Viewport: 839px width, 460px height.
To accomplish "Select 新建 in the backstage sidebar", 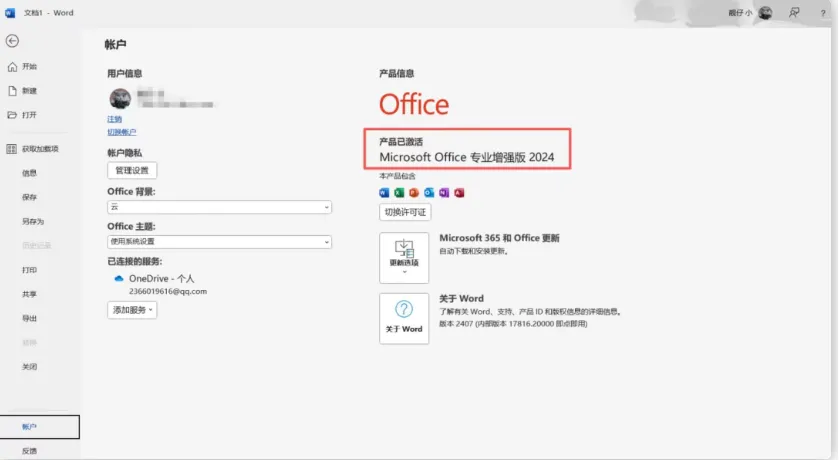I will (x=29, y=91).
